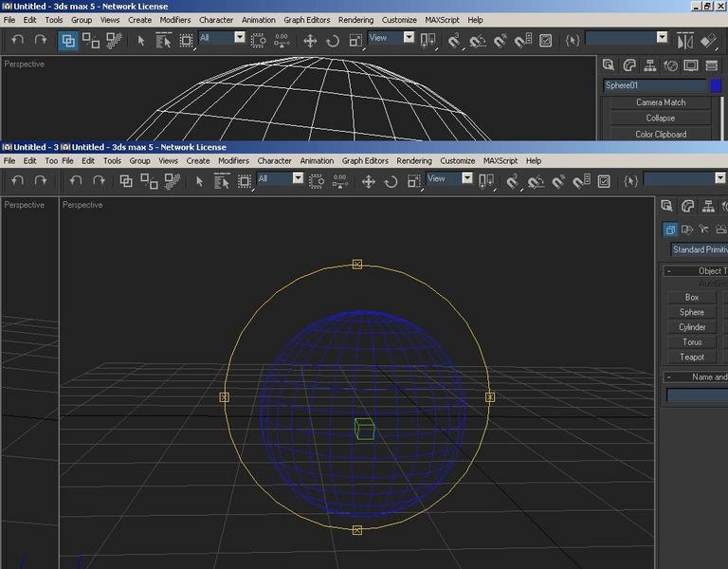Screen dimensions: 728x569
Task: Click the Align tool icon beside Mirror
Action: point(709,41)
